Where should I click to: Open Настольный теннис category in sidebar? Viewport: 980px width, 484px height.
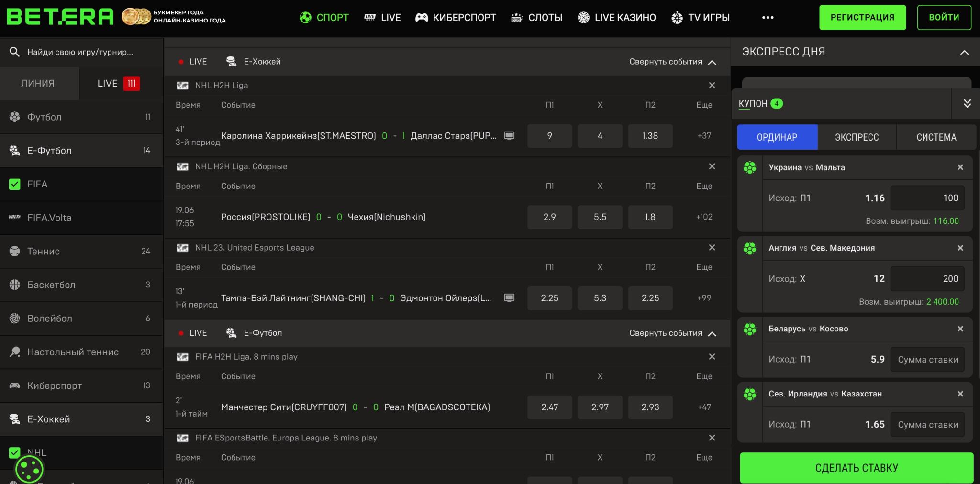tap(81, 352)
